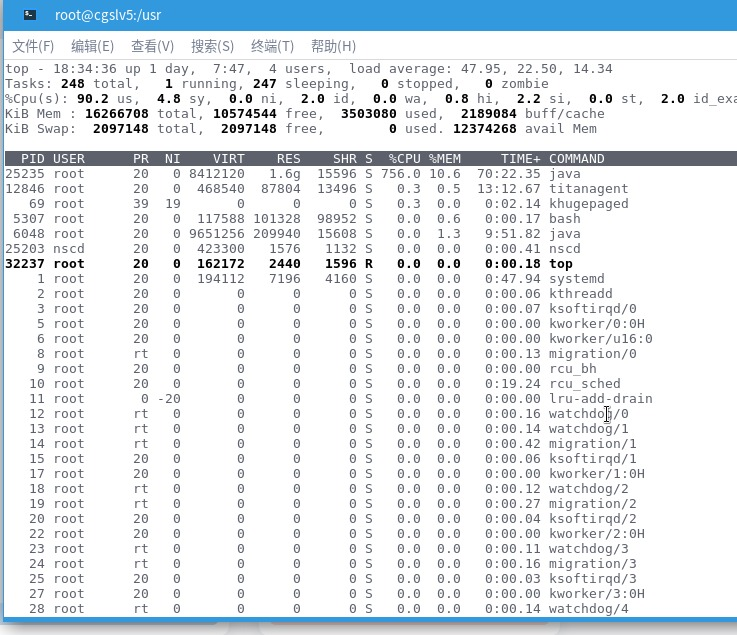Click the watchdog/2 command name
The image size is (737, 635).
(x=588, y=489)
